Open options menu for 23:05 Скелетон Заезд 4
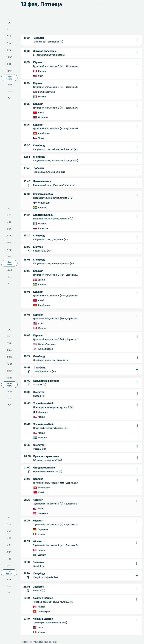This screenshot has height=644, width=144. (137, 588)
